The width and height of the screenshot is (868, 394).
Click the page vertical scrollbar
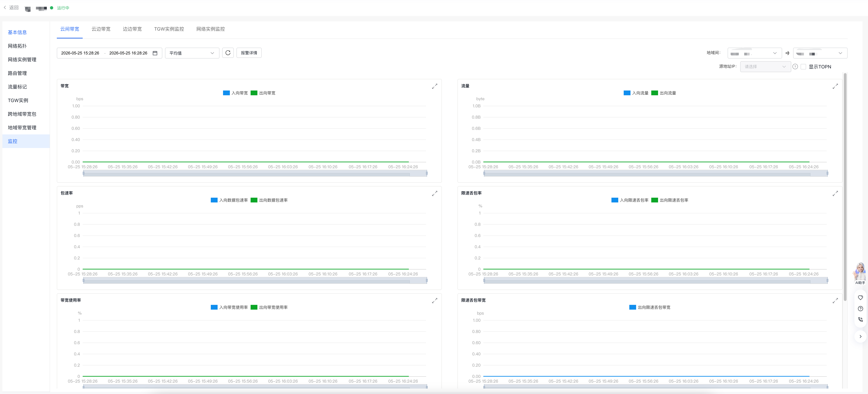[845, 187]
